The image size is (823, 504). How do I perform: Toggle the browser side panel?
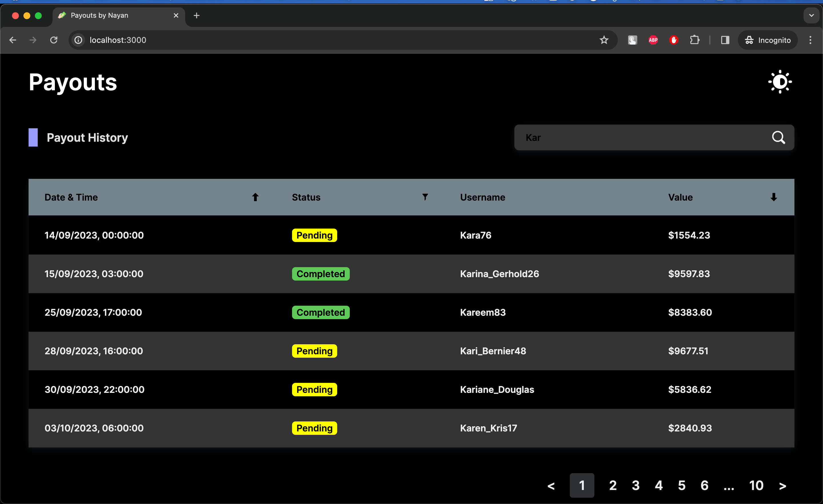point(725,40)
